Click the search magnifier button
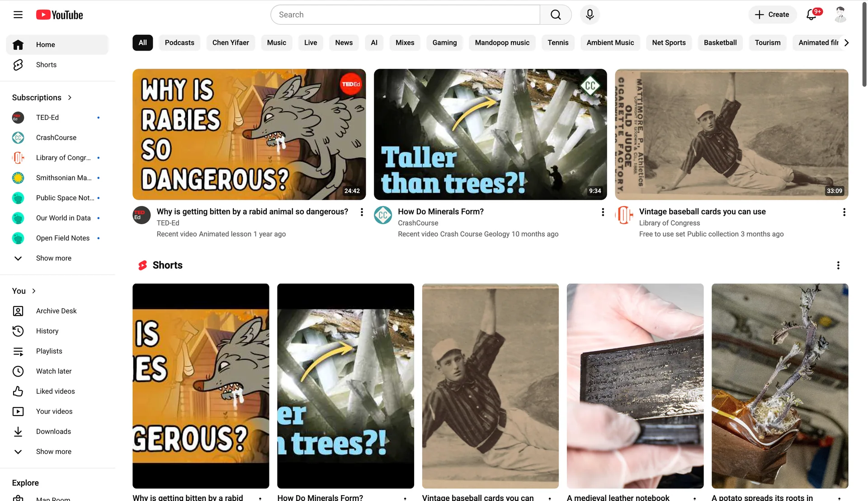The height and width of the screenshot is (501, 868). [x=556, y=15]
